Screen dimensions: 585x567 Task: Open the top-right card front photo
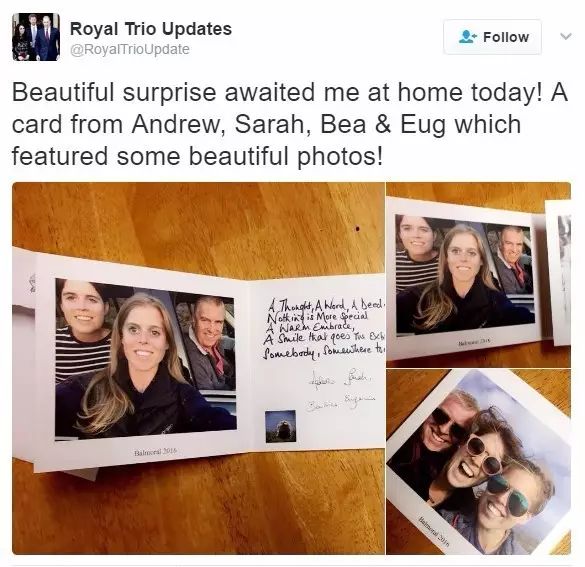point(479,275)
